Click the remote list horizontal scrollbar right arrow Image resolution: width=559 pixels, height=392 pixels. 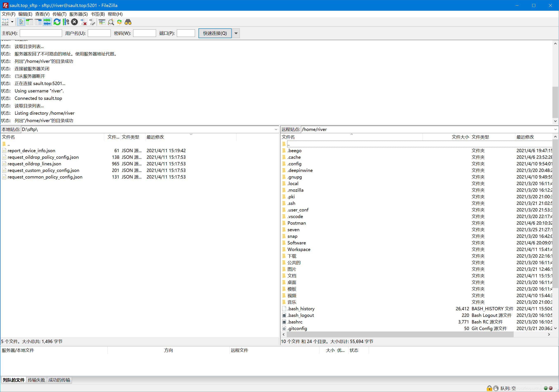click(x=549, y=334)
